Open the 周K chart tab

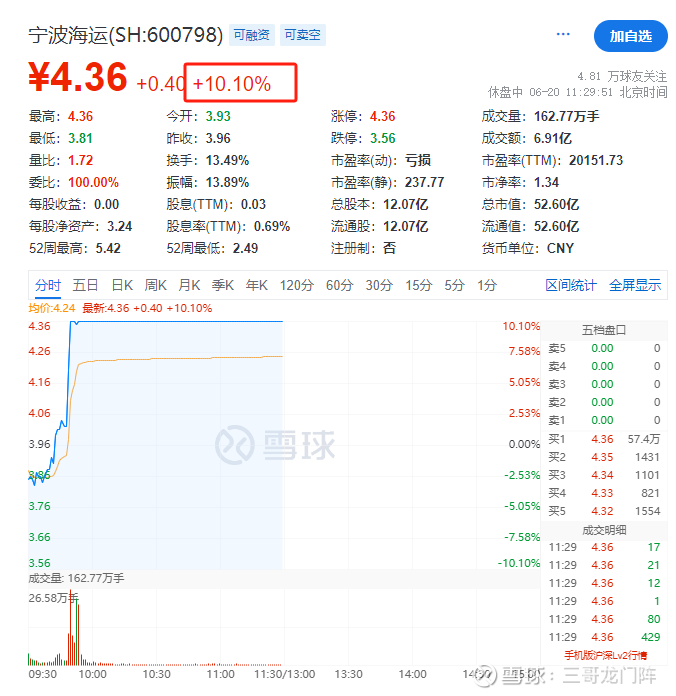[x=156, y=285]
